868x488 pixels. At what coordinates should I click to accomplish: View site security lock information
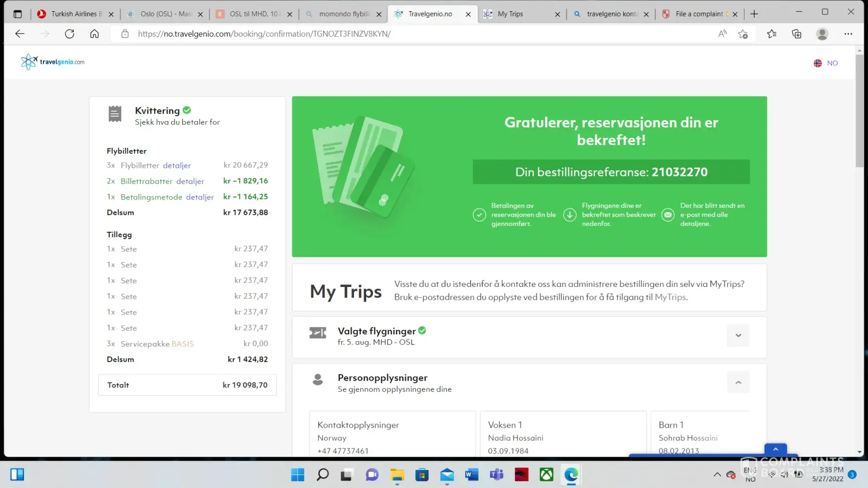tap(125, 34)
